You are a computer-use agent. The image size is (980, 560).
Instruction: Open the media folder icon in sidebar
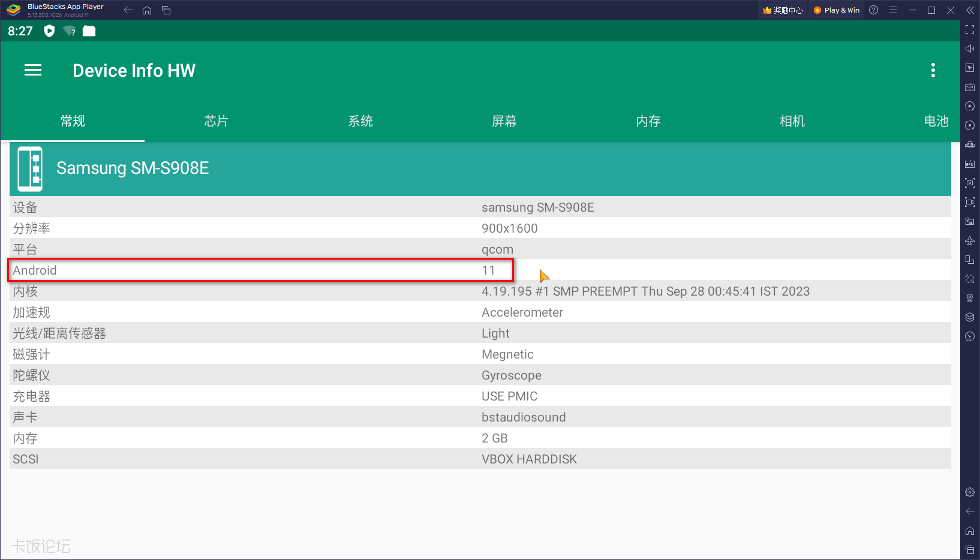pos(970,221)
